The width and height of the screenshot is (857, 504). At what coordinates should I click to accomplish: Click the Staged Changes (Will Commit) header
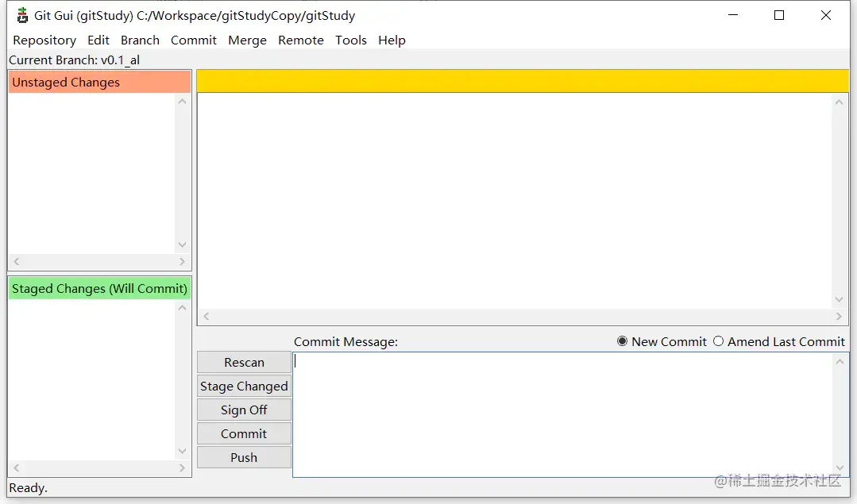(x=99, y=288)
